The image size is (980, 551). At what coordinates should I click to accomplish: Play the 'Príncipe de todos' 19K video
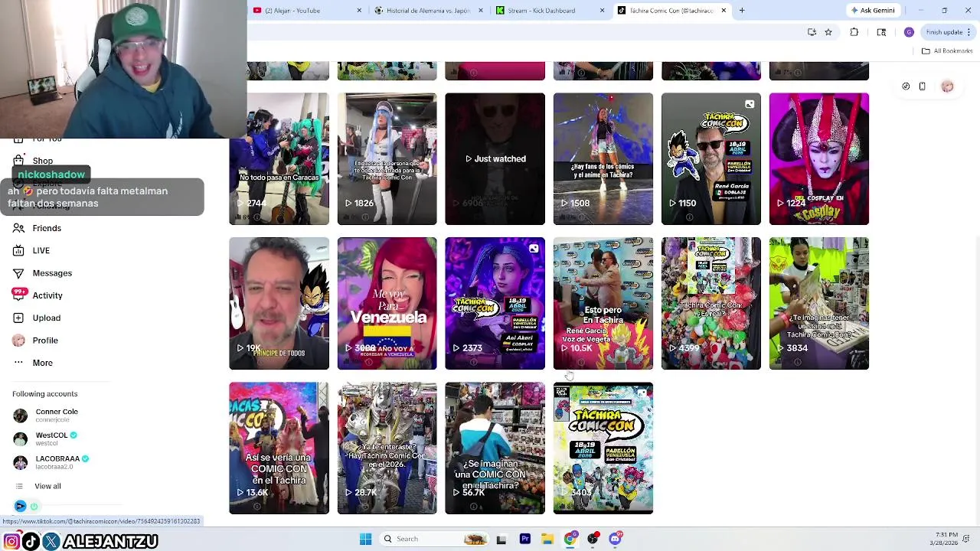pos(279,304)
